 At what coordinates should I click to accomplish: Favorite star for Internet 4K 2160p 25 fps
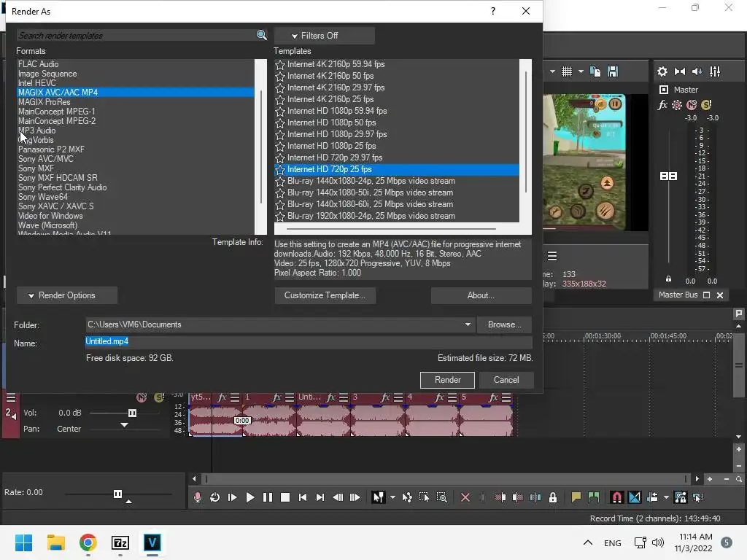coord(280,99)
